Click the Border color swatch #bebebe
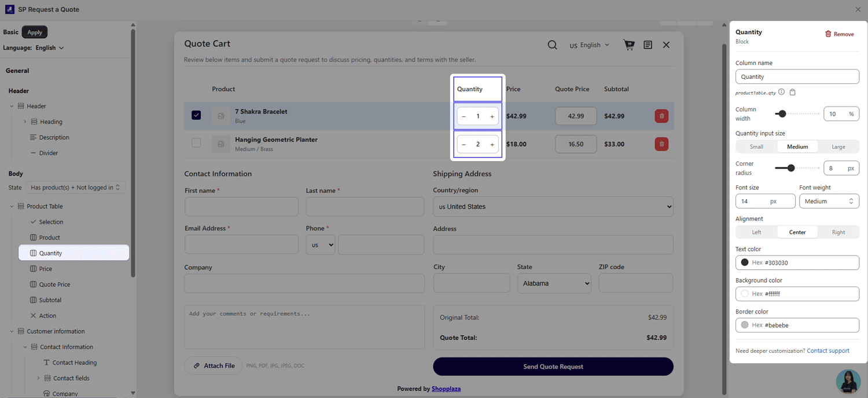Screen dimensions: 868x398 click(x=745, y=325)
